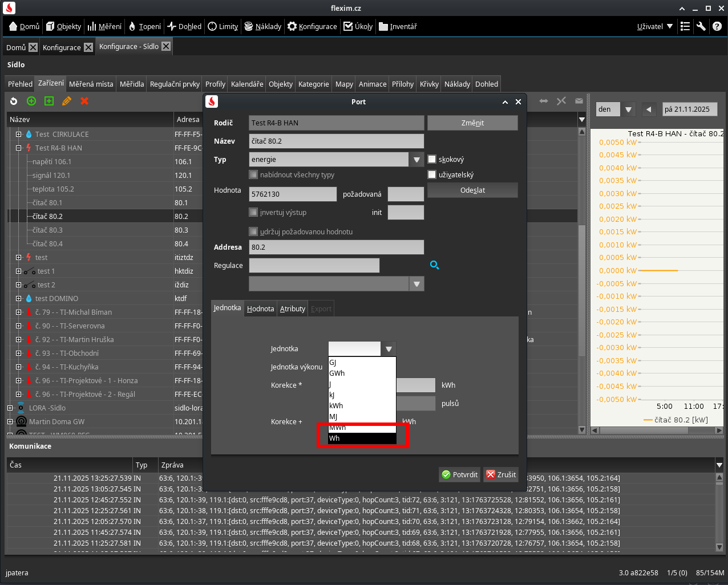
Task: Click the magnifier icon next to Regulace
Action: tap(434, 265)
